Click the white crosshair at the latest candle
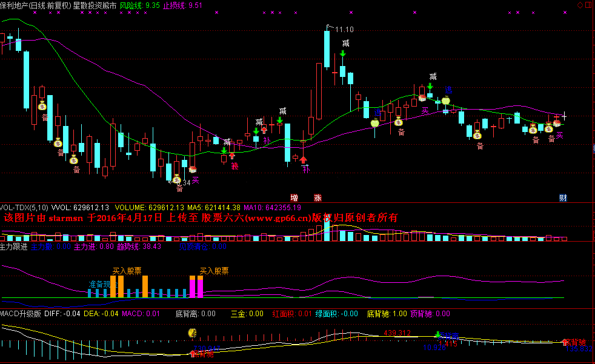This screenshot has width=595, height=364. [x=564, y=115]
